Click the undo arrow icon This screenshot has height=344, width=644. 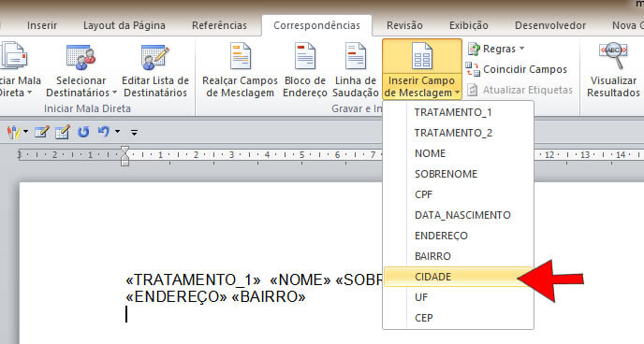click(103, 132)
